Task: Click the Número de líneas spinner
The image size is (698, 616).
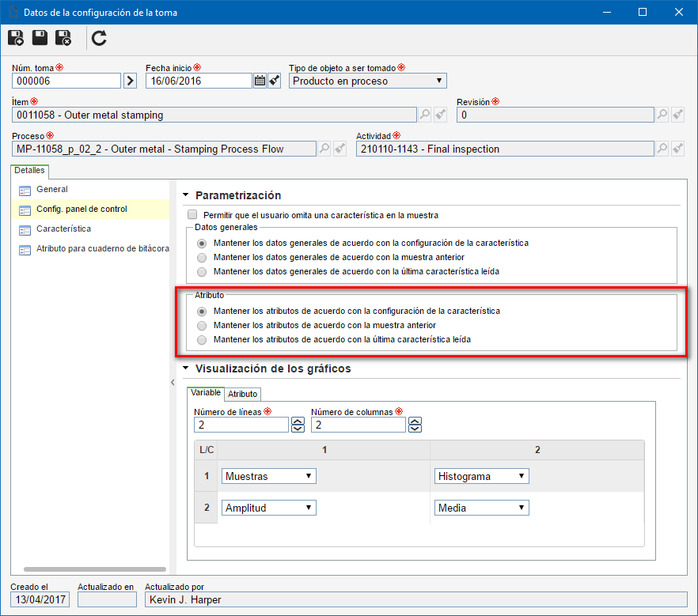Action: [x=298, y=425]
